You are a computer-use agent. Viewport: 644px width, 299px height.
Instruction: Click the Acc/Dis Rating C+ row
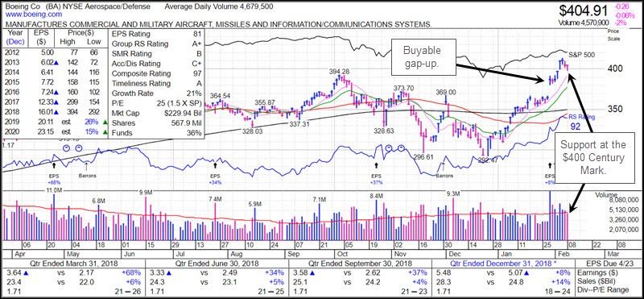click(157, 64)
